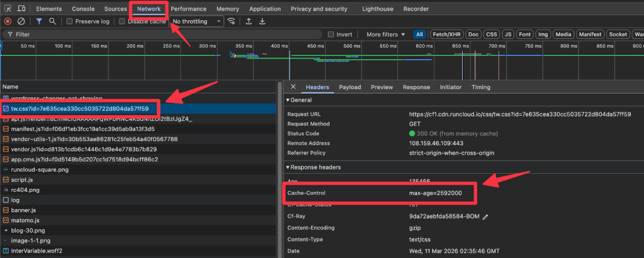This screenshot has height=258, width=644.
Task: Open network search with magnifier icon
Action: [52, 21]
